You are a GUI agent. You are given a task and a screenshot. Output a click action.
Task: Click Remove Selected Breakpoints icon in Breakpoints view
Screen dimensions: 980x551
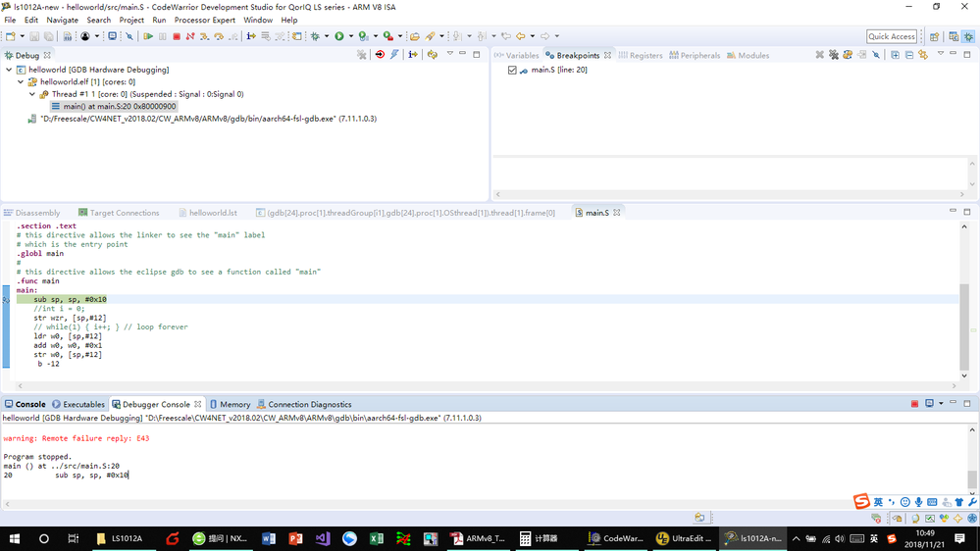(x=819, y=55)
